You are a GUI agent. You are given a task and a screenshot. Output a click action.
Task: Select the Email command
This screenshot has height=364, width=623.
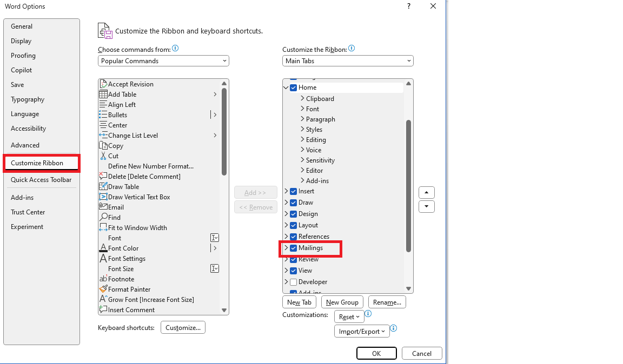(115, 207)
